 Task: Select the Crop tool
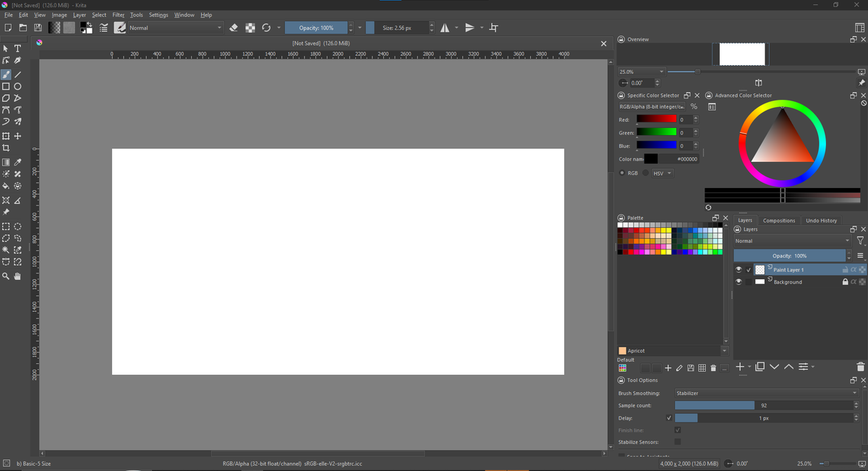pos(6,148)
